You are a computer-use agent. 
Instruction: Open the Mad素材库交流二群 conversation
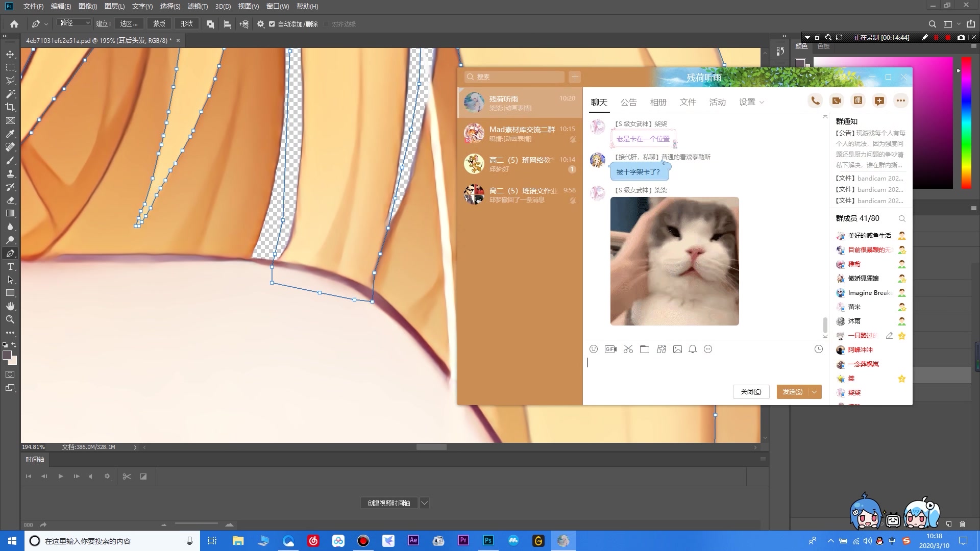click(x=520, y=134)
